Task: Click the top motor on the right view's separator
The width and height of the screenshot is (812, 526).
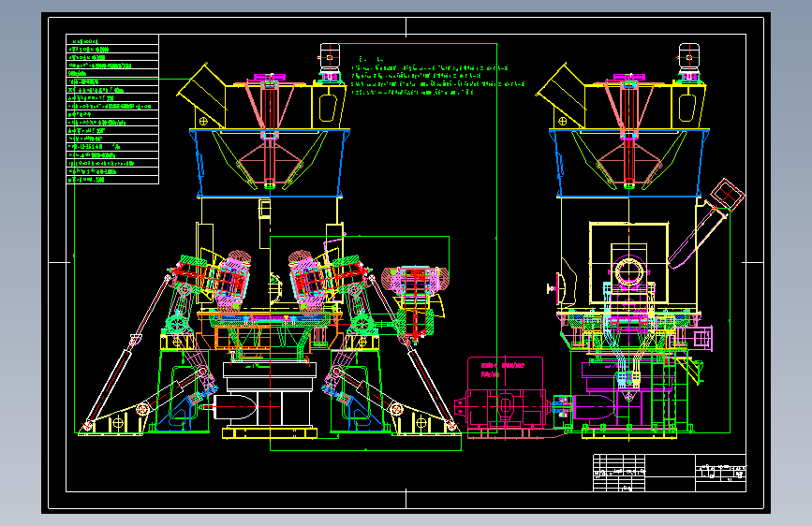Action: click(688, 63)
